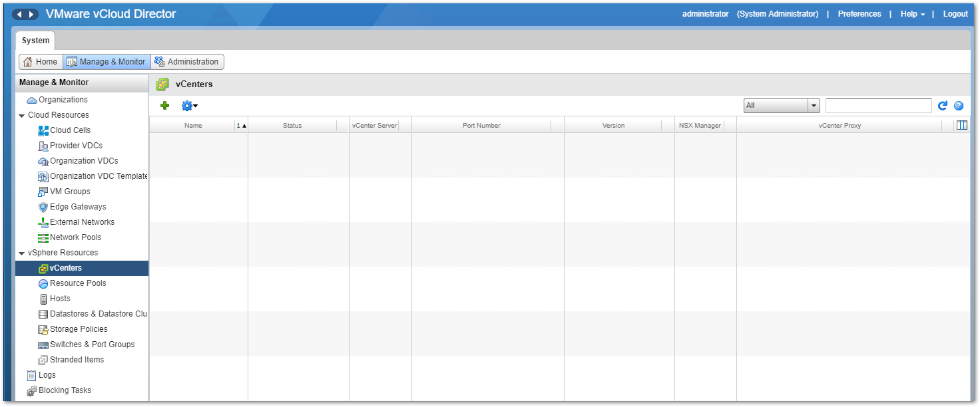The height and width of the screenshot is (407, 980).
Task: Open the Administration tab
Action: (x=187, y=62)
